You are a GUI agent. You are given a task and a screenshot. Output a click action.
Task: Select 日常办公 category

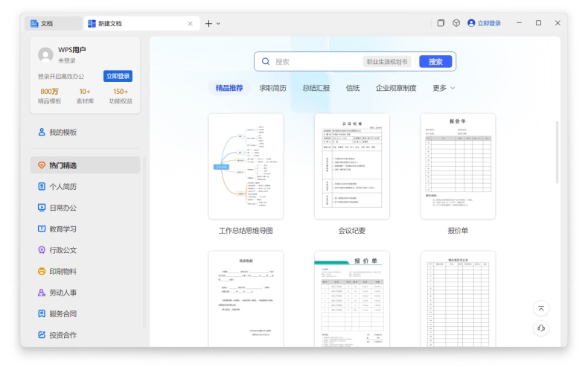click(x=85, y=208)
